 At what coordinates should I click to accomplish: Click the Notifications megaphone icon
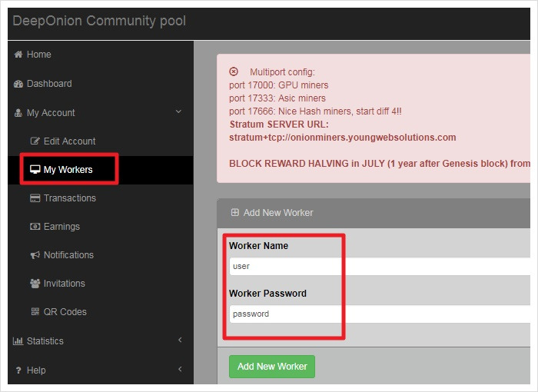tap(35, 255)
